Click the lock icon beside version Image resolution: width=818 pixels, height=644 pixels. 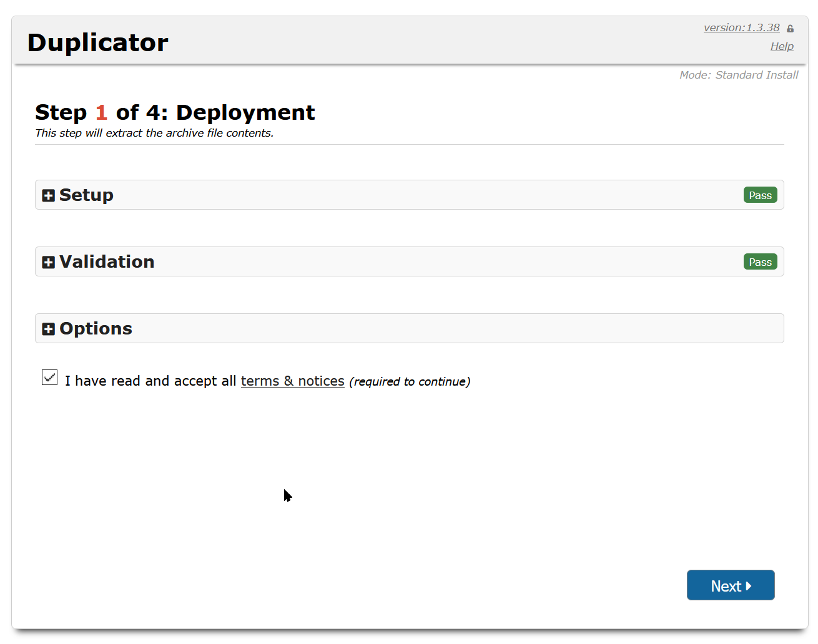(x=790, y=28)
